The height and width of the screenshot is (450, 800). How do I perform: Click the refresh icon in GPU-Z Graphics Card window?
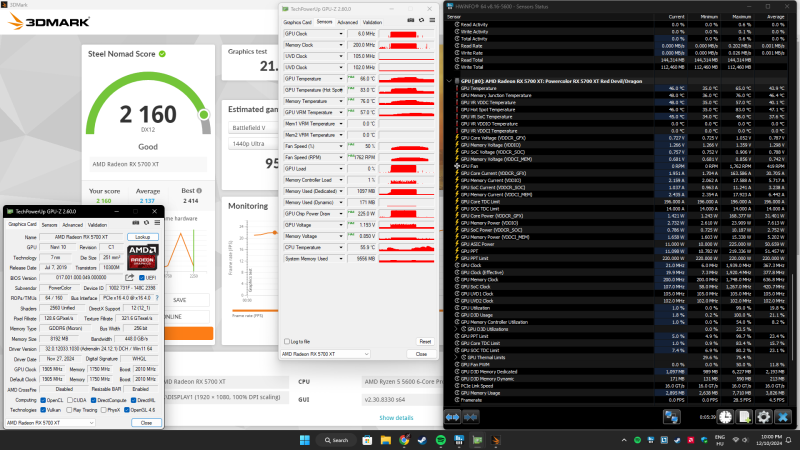(146, 223)
